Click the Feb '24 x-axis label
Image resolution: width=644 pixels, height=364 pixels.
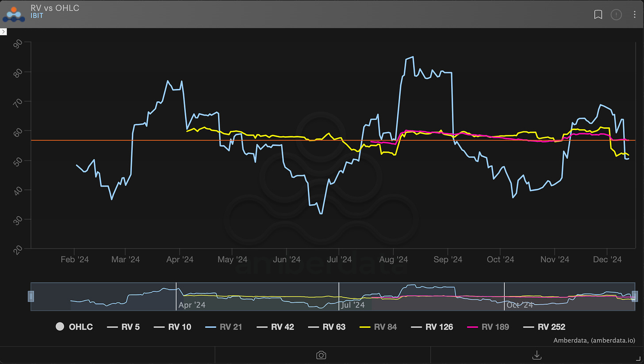point(74,260)
